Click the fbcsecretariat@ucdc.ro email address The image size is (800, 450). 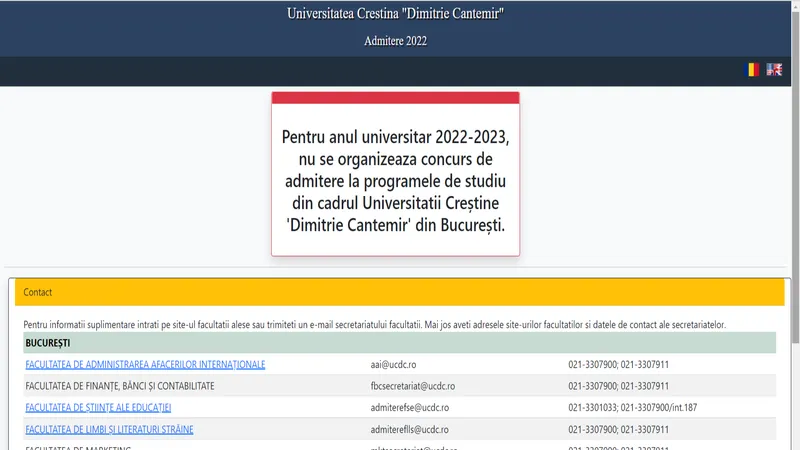pos(413,386)
